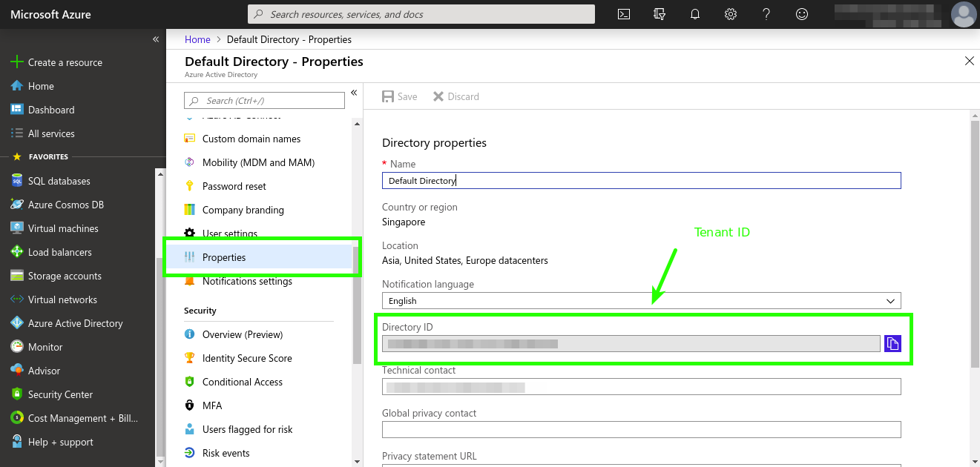Screen dimensions: 980x467
Task: Collapse the left navigation sidebar
Action: click(x=156, y=39)
